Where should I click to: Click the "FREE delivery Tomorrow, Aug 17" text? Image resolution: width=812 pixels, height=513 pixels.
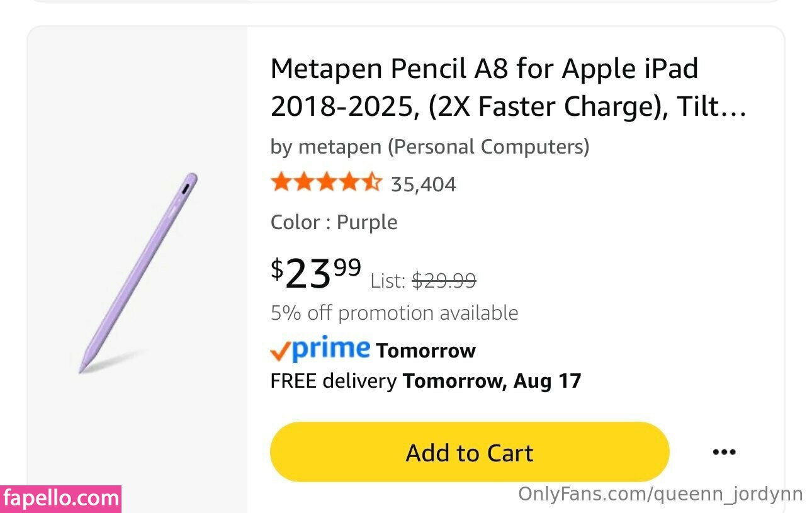(x=426, y=381)
